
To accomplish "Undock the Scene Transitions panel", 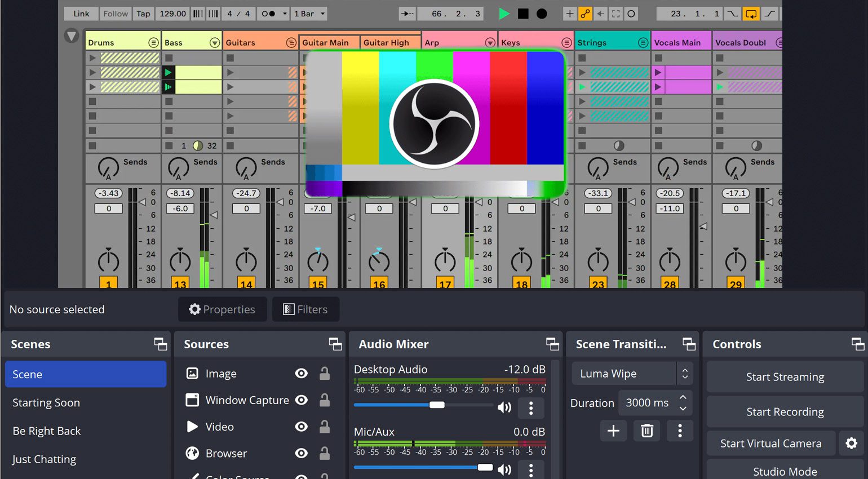I will 689,344.
